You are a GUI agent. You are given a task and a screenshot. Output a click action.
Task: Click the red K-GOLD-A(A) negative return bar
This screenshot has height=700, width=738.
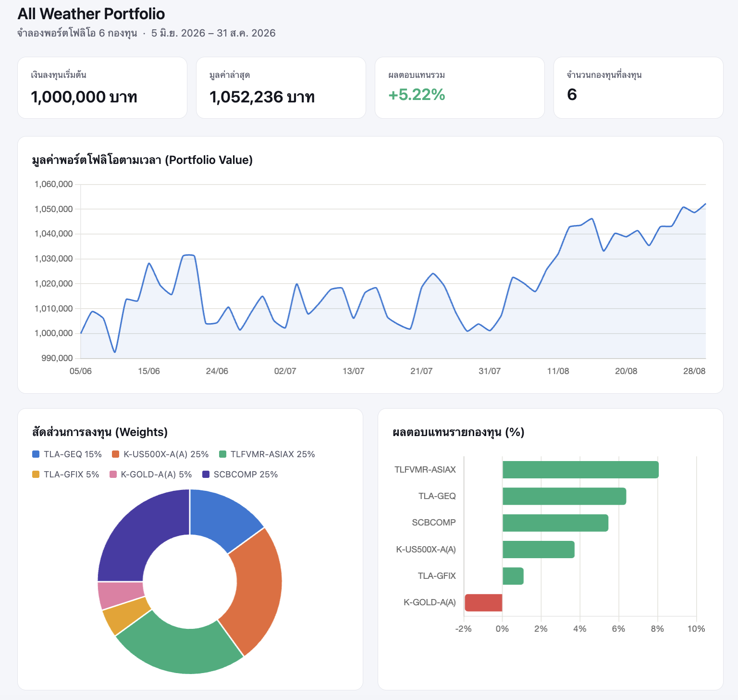coord(483,603)
